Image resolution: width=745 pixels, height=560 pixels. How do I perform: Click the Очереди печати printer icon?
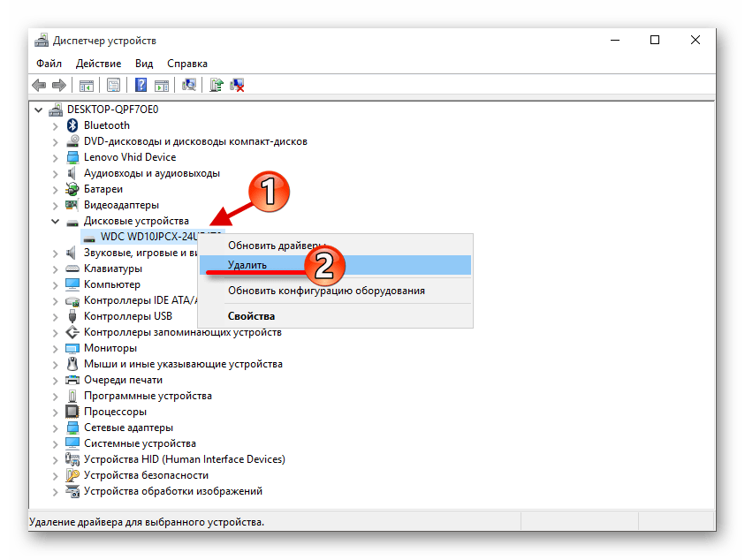coord(72,380)
